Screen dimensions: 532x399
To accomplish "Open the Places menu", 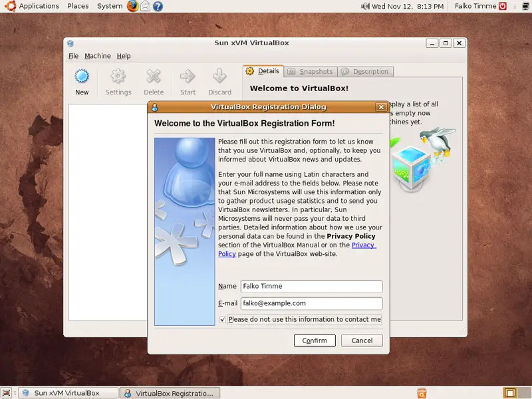I will pos(78,6).
